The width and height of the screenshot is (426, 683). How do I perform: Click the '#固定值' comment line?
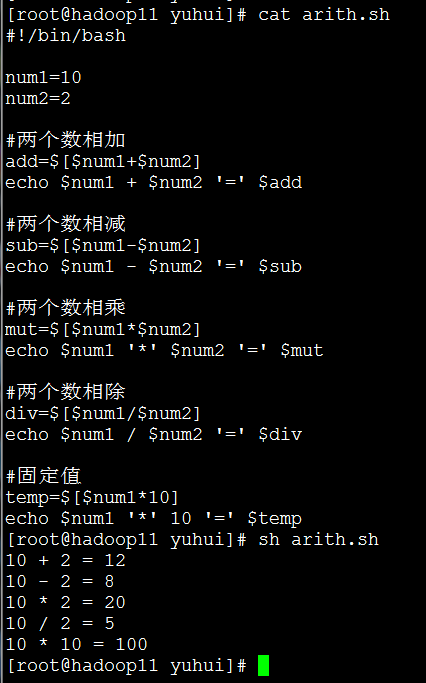44,476
